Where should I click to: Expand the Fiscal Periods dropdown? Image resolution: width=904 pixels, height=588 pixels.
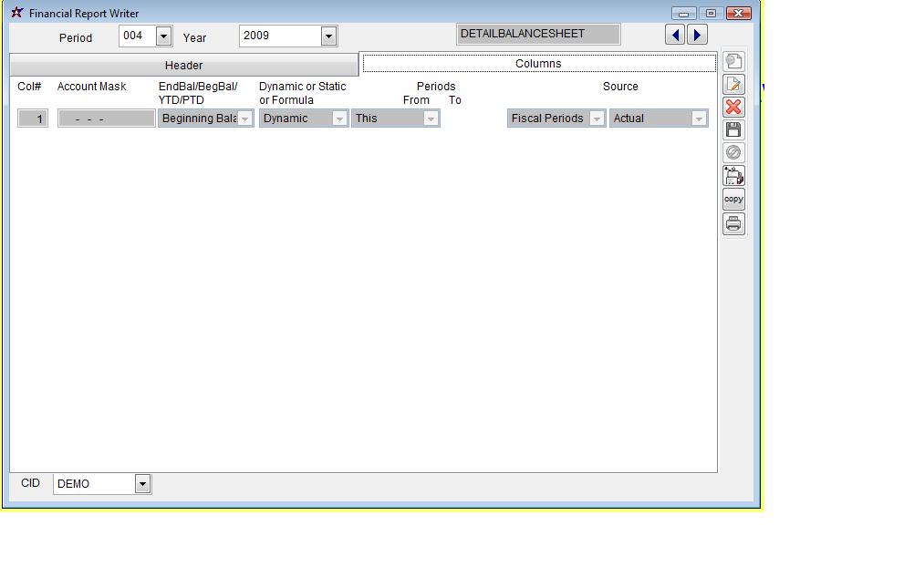pyautogui.click(x=597, y=119)
